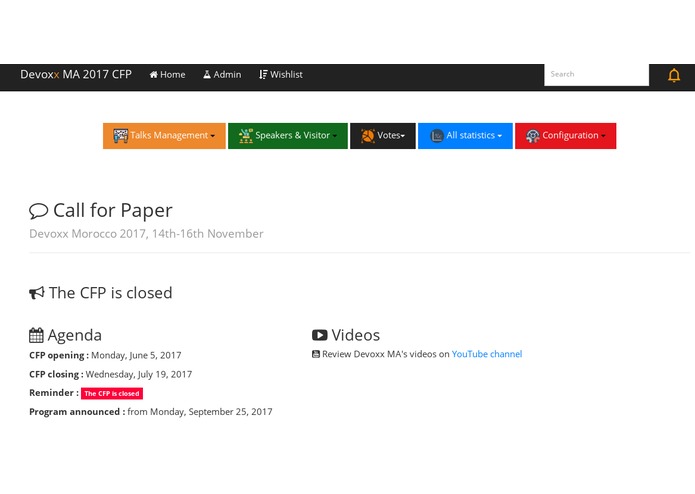Screen dimensions: 695x494
Task: Click the Speakers & Visitor label
Action: click(x=293, y=135)
